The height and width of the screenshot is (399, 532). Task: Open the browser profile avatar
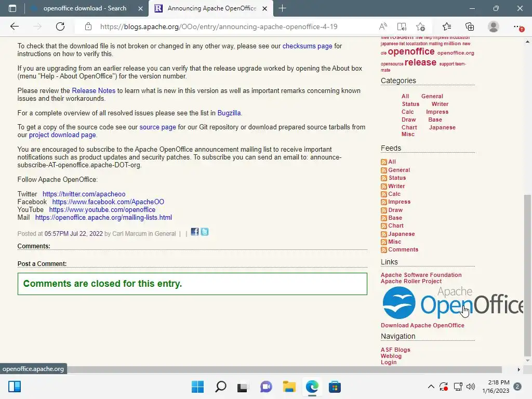pos(494,26)
